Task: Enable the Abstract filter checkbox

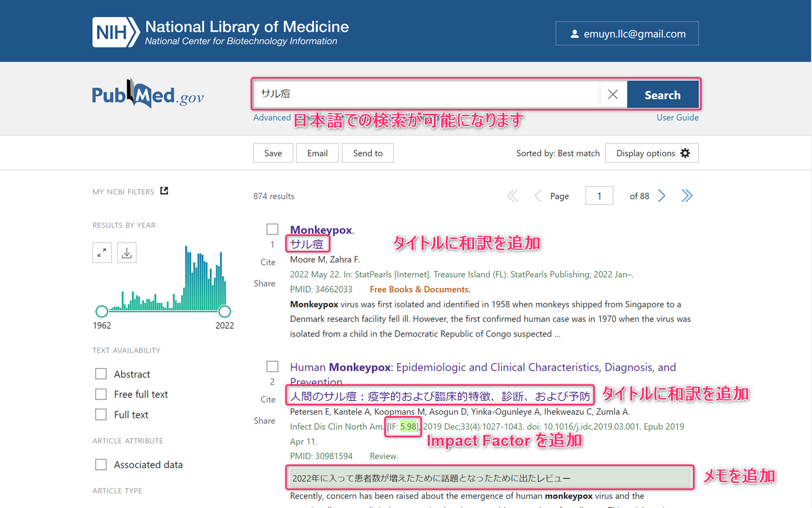Action: click(101, 374)
